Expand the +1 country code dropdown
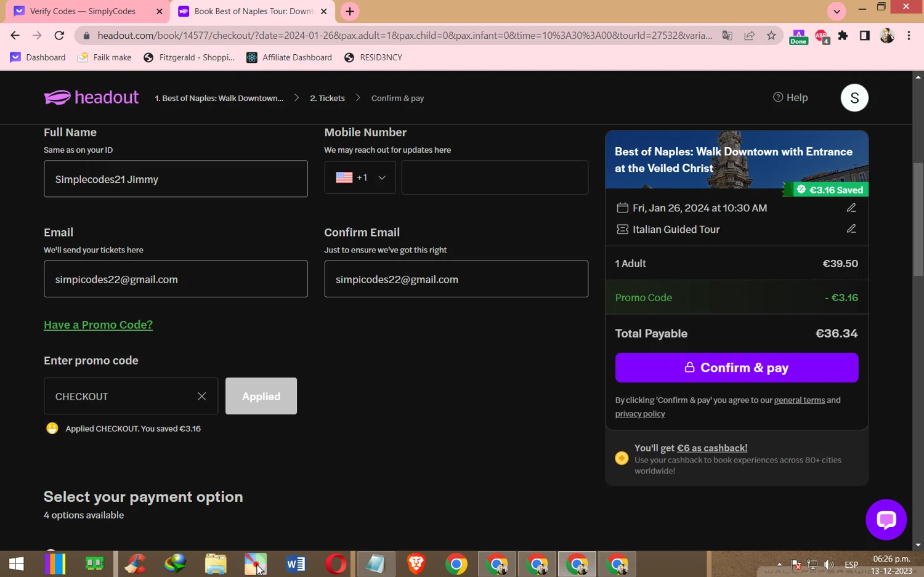This screenshot has width=924, height=577. click(x=360, y=177)
